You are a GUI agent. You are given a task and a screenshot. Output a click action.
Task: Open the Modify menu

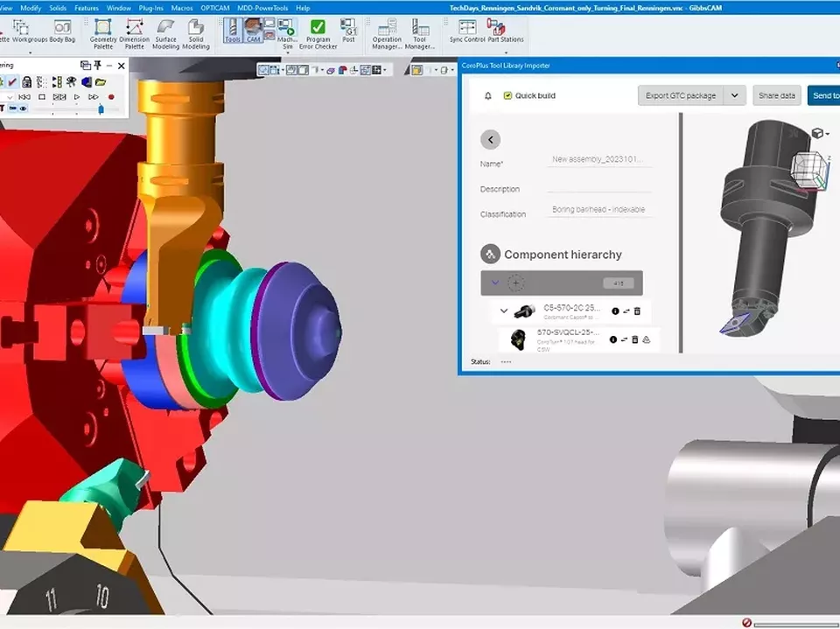tap(31, 8)
